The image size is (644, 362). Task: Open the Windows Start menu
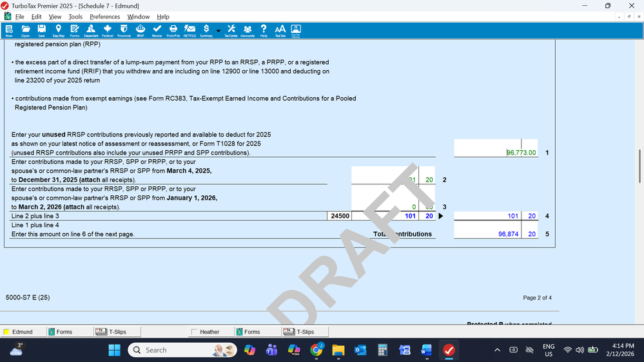114,350
